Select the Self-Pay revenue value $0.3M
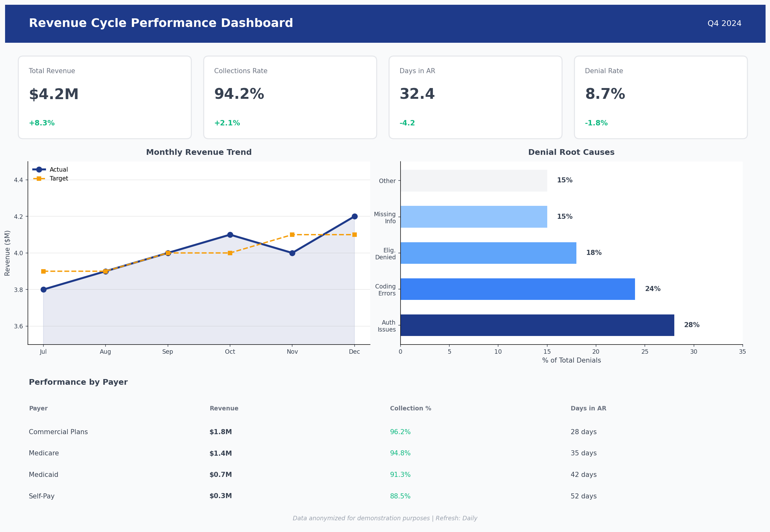Image resolution: width=770 pixels, height=532 pixels. pos(221,496)
